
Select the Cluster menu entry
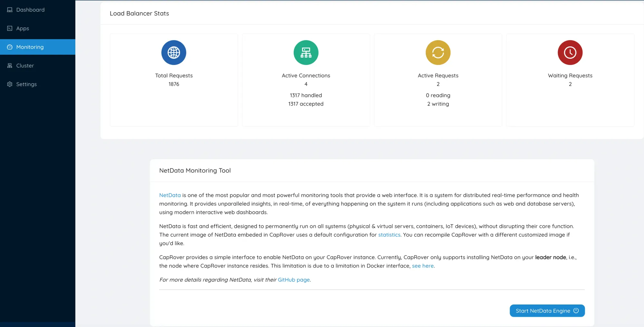click(25, 66)
